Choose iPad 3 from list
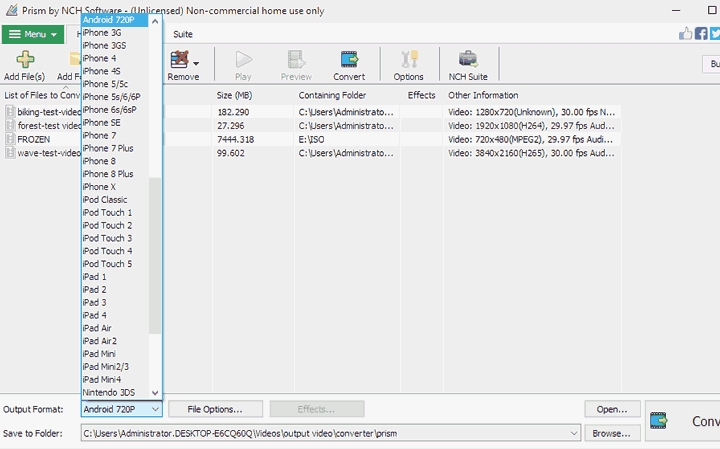Image resolution: width=720 pixels, height=449 pixels. coord(115,303)
